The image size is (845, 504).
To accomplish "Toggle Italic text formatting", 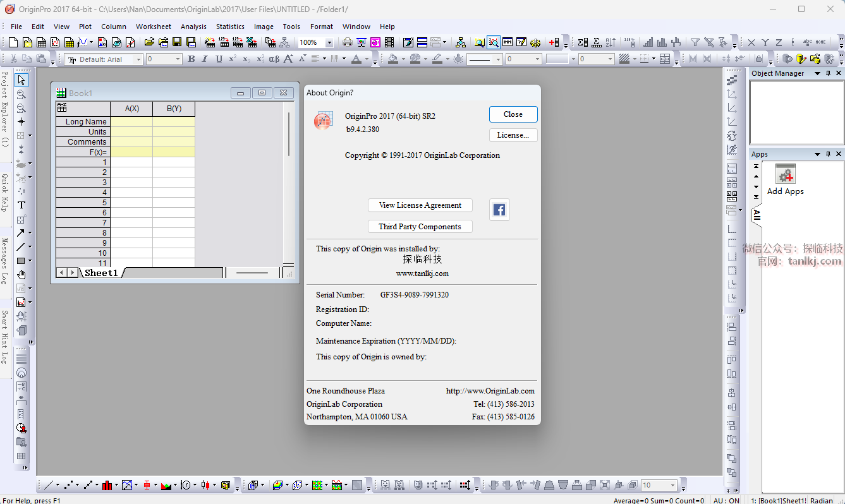I will pyautogui.click(x=204, y=59).
